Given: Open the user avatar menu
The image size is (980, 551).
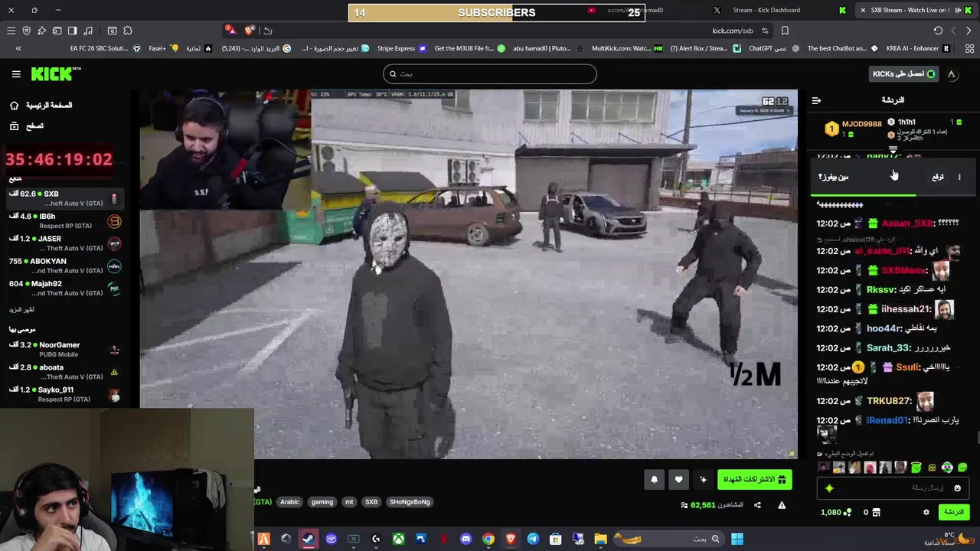Looking at the screenshot, I should point(952,74).
